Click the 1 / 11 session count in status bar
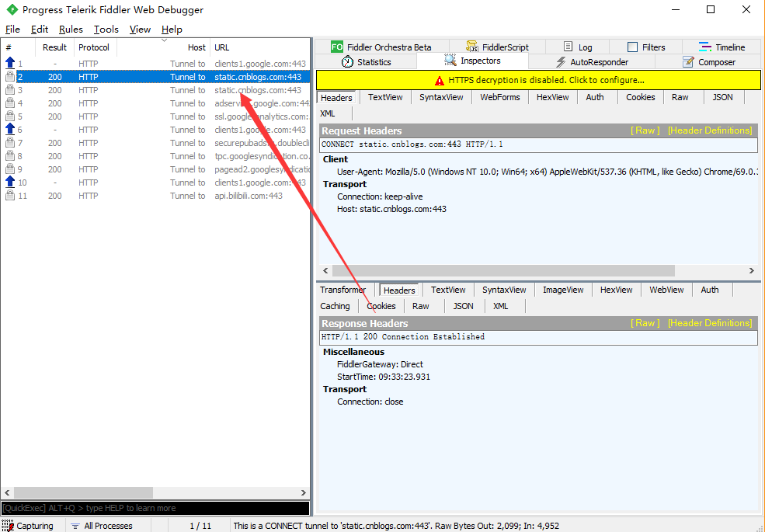Screen dimensions: 765x532 [x=200, y=526]
